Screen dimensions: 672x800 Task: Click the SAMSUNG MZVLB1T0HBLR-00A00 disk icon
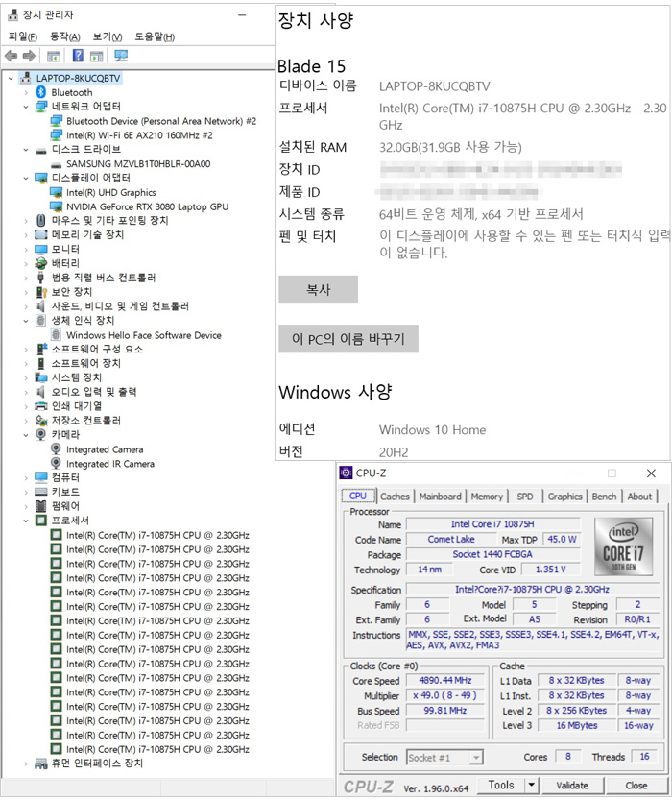(x=56, y=164)
